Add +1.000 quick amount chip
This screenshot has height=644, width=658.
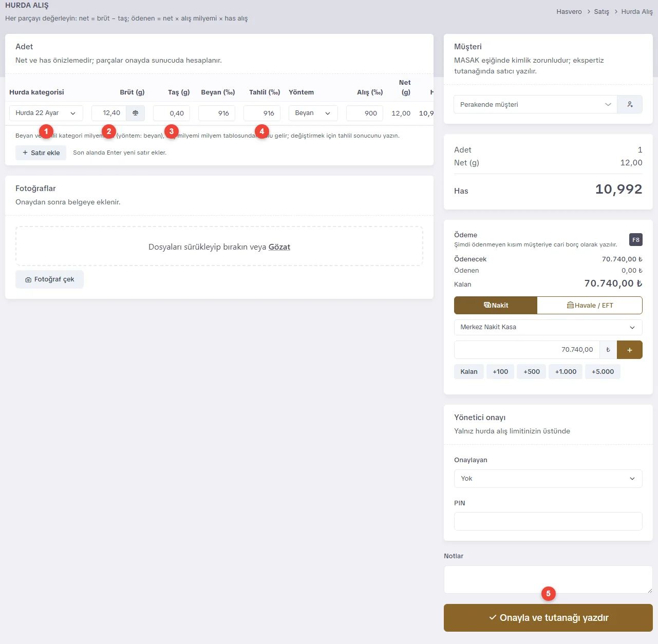[x=566, y=372]
